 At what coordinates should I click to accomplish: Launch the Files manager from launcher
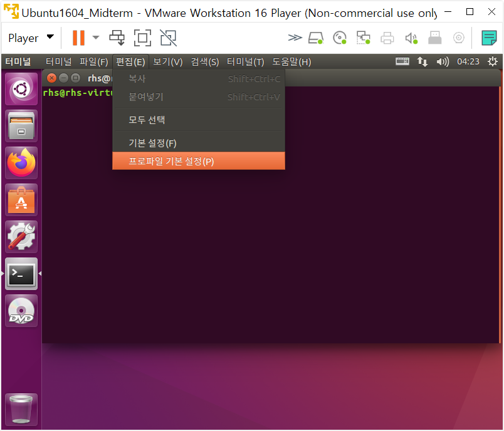pyautogui.click(x=21, y=126)
